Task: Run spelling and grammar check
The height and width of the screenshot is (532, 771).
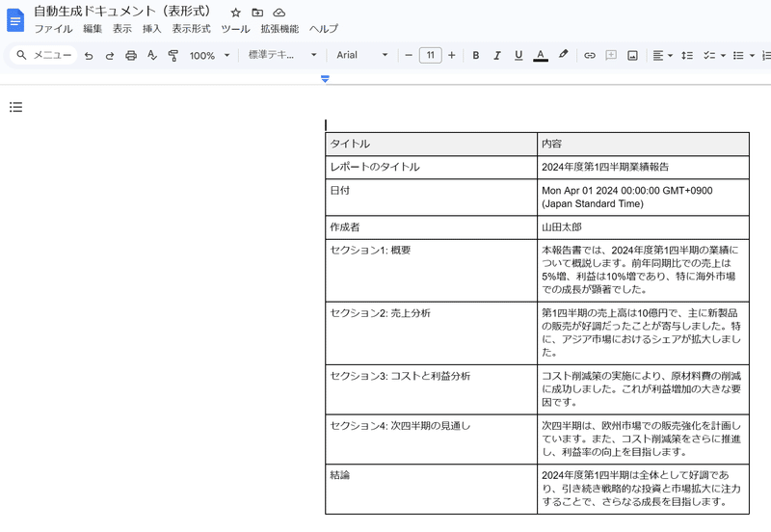Action: (152, 56)
